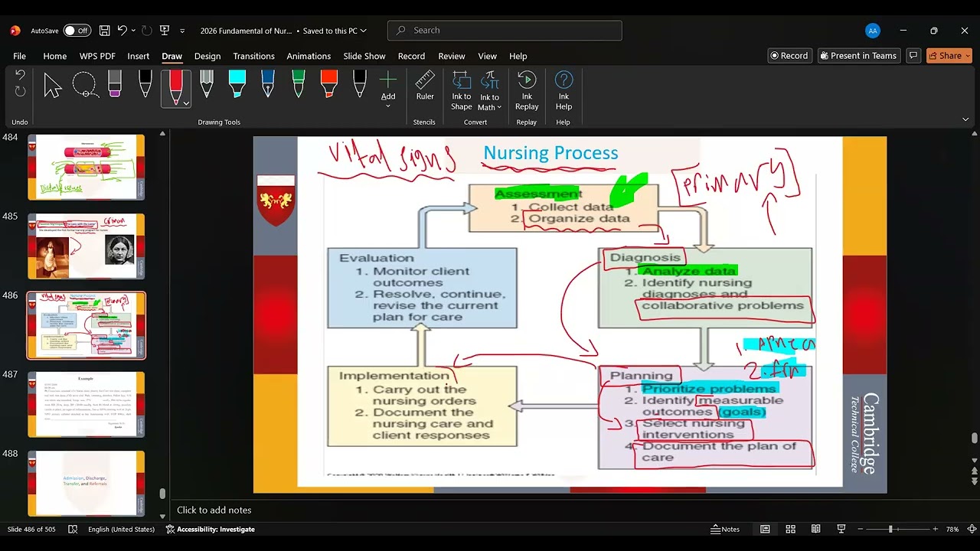Start presentation from beginning icon

coord(165,31)
